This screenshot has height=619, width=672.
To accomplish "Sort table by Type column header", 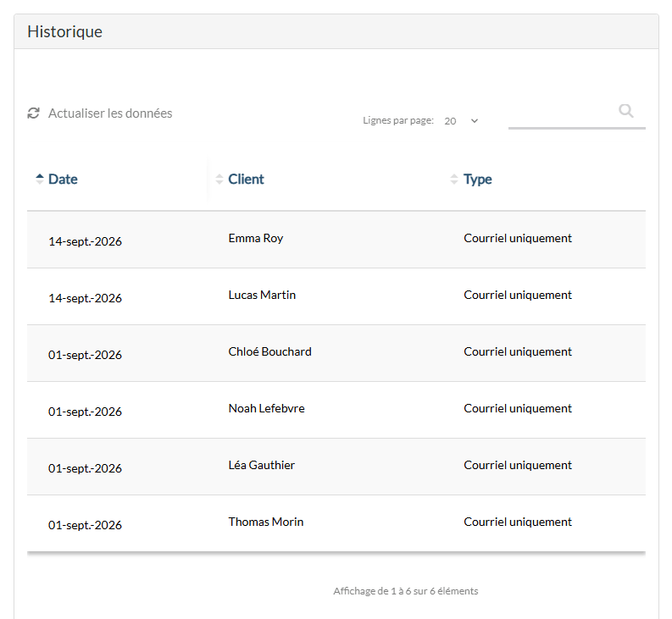I will (477, 179).
